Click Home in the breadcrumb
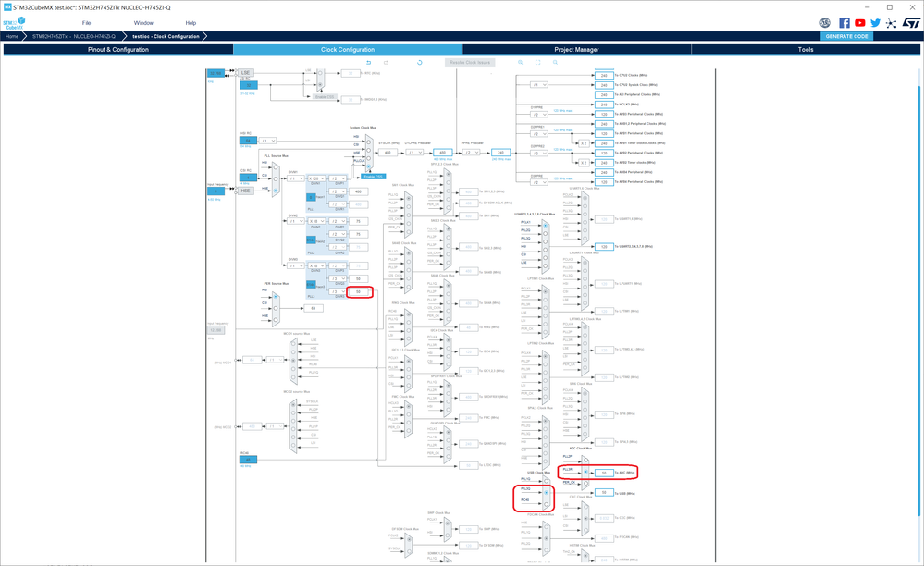This screenshot has height=566, width=924. tap(12, 36)
